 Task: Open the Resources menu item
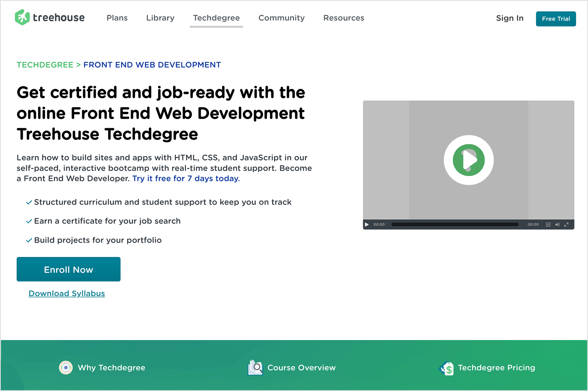pyautogui.click(x=343, y=18)
